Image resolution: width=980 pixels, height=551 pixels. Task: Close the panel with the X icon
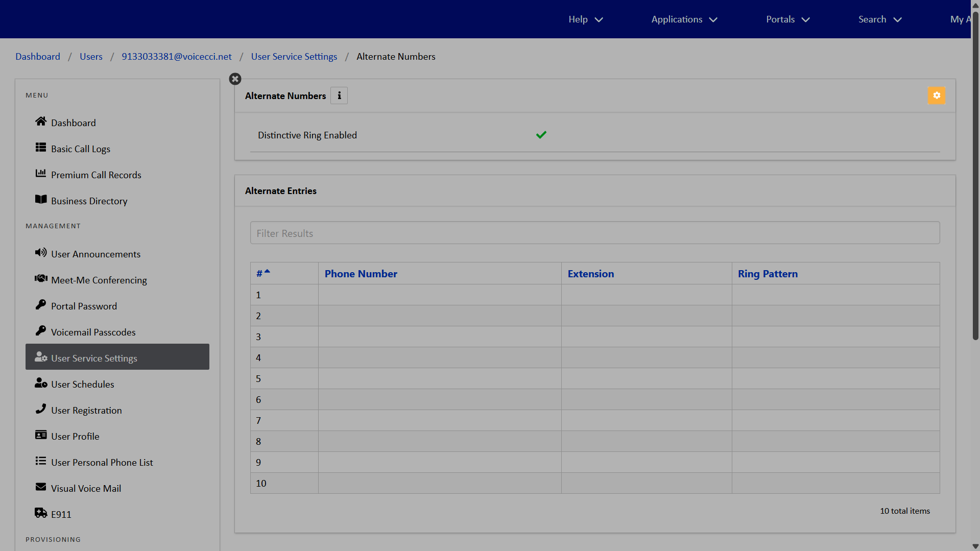click(x=235, y=79)
